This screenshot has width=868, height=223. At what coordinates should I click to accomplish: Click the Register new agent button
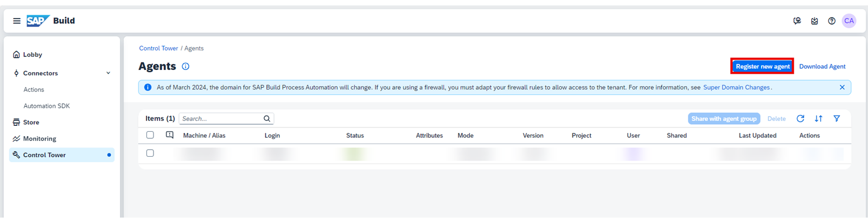click(x=762, y=66)
